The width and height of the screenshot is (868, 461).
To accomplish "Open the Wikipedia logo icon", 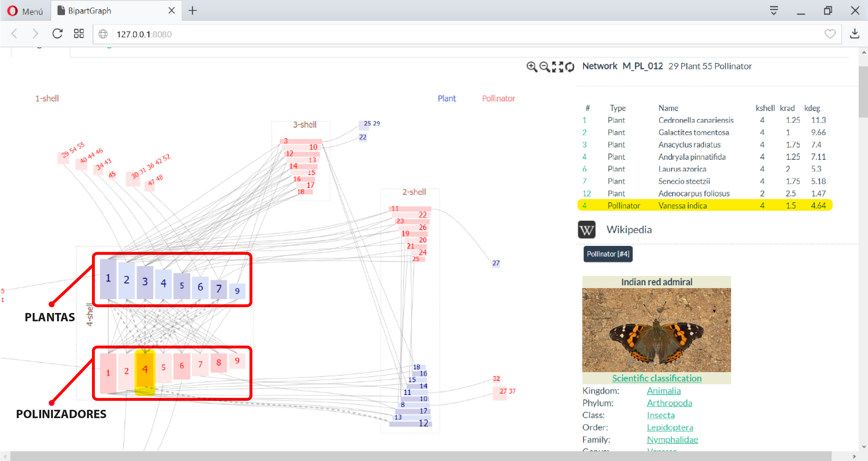I will pyautogui.click(x=587, y=230).
